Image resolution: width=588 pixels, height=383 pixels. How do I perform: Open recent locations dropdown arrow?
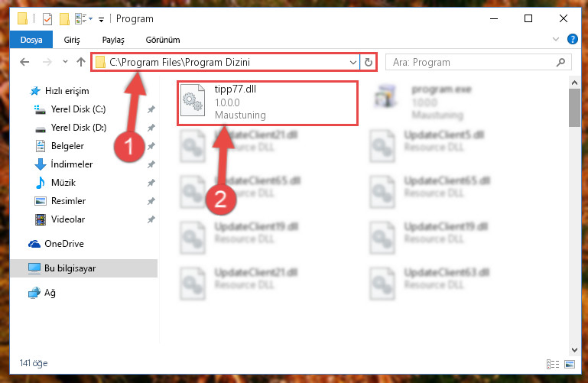pyautogui.click(x=65, y=62)
